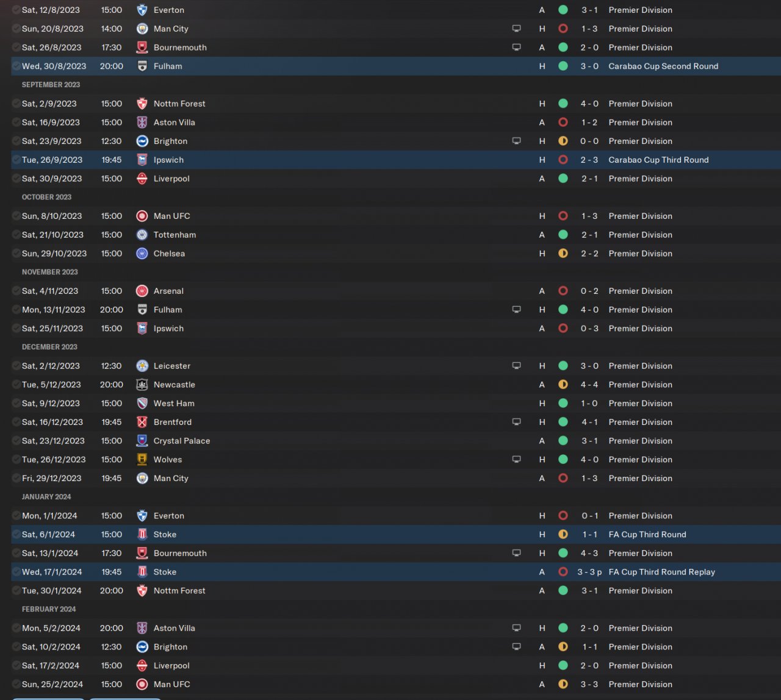Click the check icon beside Tue, 26/12/2023

[x=16, y=460]
